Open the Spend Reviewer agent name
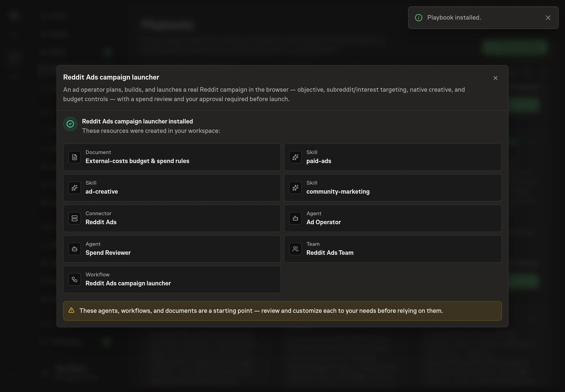Viewport: 565px width, 392px height. click(108, 253)
